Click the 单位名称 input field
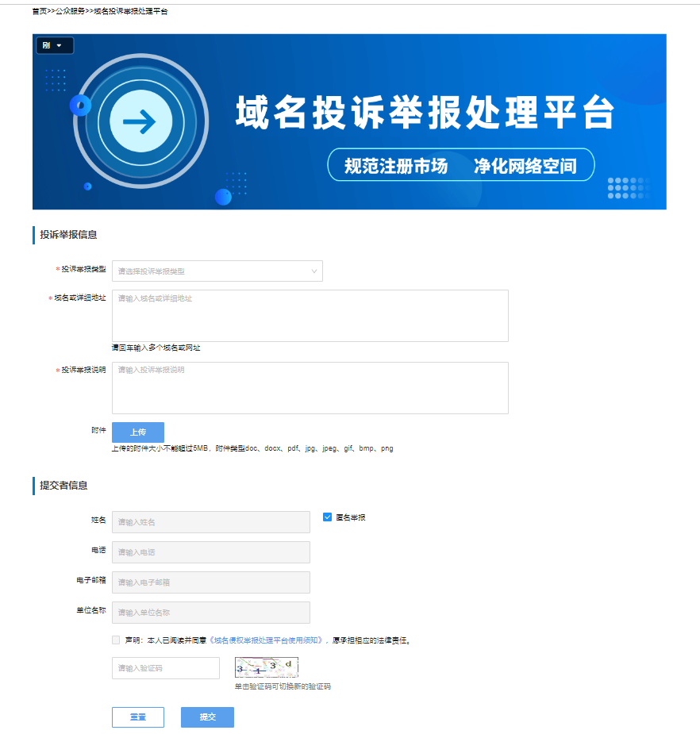Image resolution: width=700 pixels, height=734 pixels. tap(210, 613)
